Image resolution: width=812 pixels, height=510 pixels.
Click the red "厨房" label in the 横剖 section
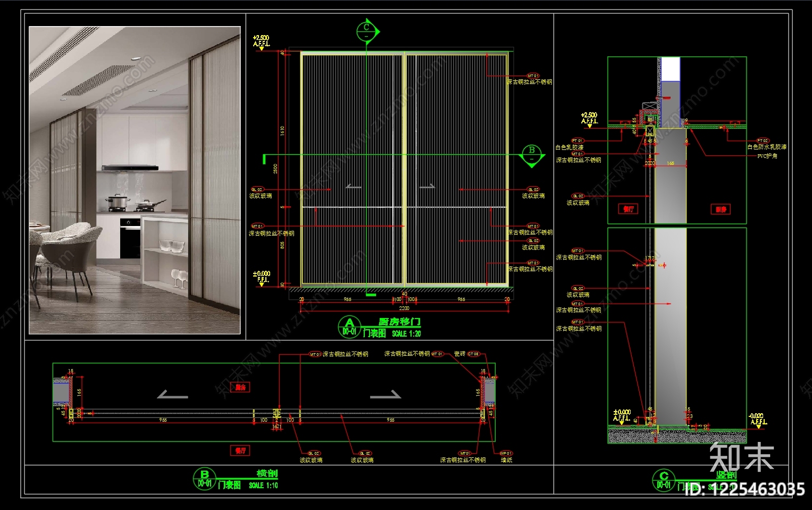pos(240,387)
